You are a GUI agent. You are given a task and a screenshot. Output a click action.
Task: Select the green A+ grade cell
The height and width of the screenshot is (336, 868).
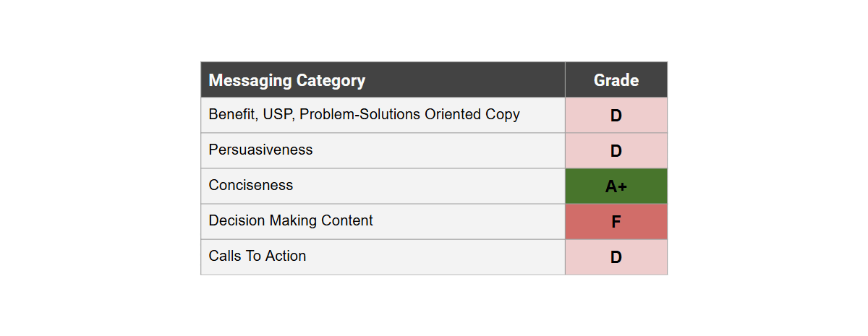616,186
